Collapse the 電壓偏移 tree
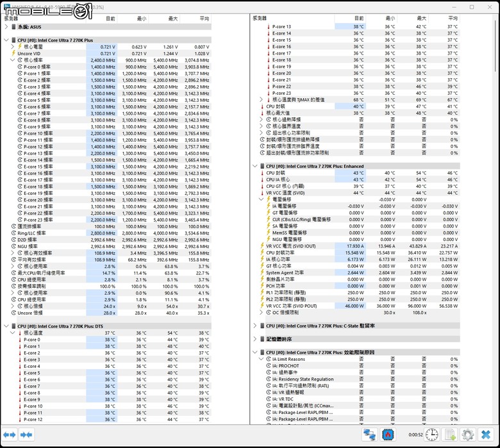500x448 pixels. click(x=261, y=199)
